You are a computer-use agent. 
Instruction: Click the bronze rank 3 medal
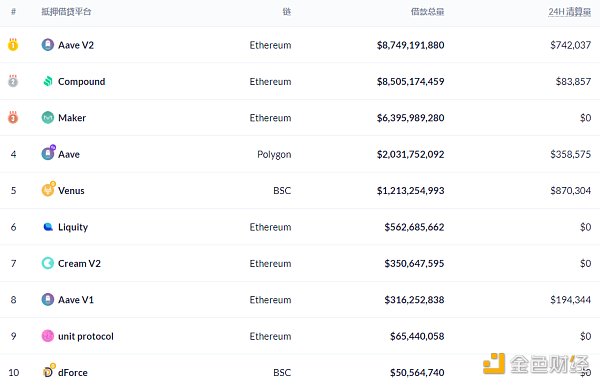[13, 117]
